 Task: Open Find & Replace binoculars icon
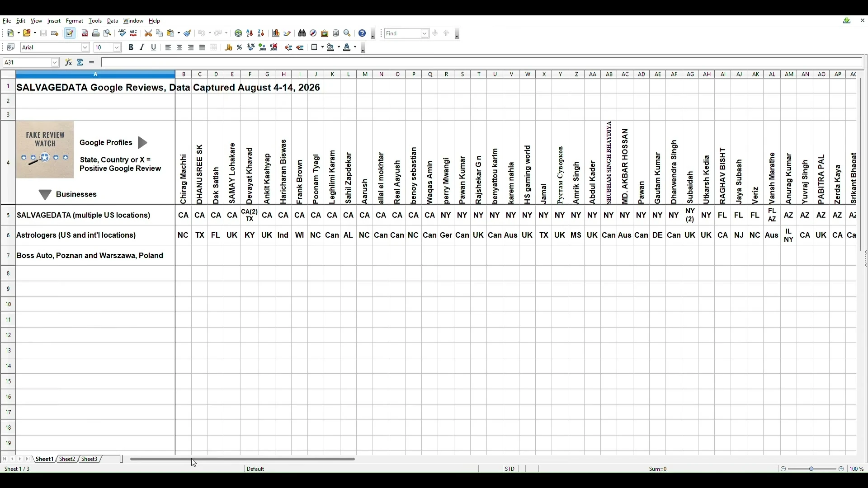coord(302,33)
